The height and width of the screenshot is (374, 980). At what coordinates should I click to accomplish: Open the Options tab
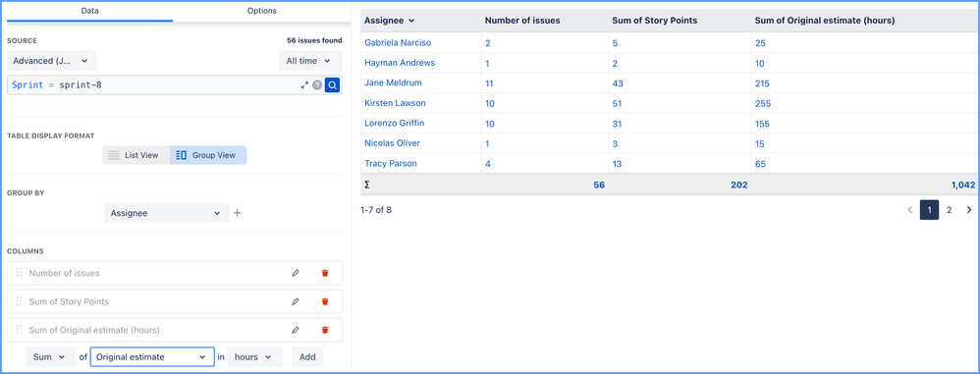tap(262, 11)
